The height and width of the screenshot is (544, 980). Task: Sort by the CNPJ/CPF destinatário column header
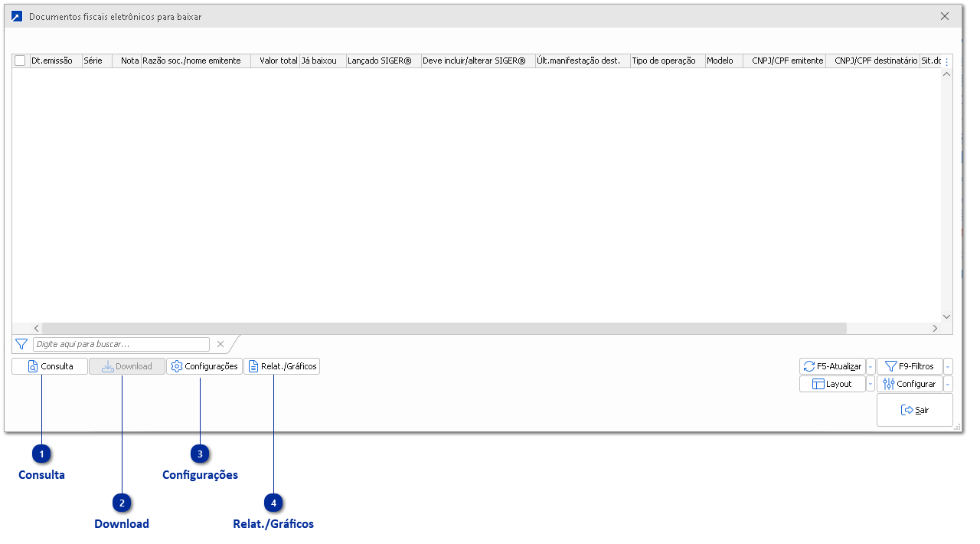(x=873, y=61)
